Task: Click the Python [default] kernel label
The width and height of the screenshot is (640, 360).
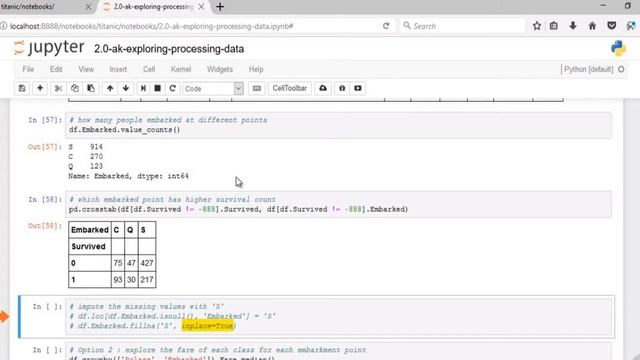Action: [x=589, y=69]
